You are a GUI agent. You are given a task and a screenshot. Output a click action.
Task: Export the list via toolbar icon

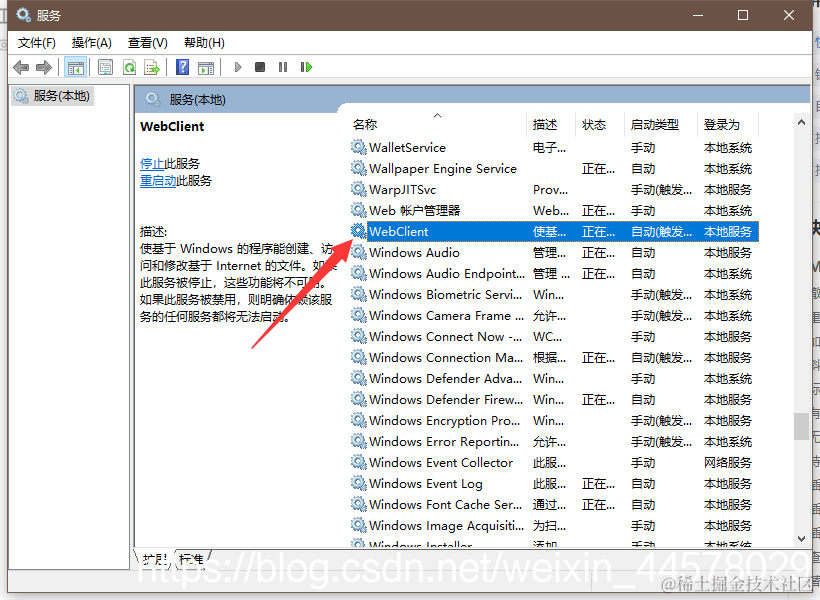(x=152, y=67)
